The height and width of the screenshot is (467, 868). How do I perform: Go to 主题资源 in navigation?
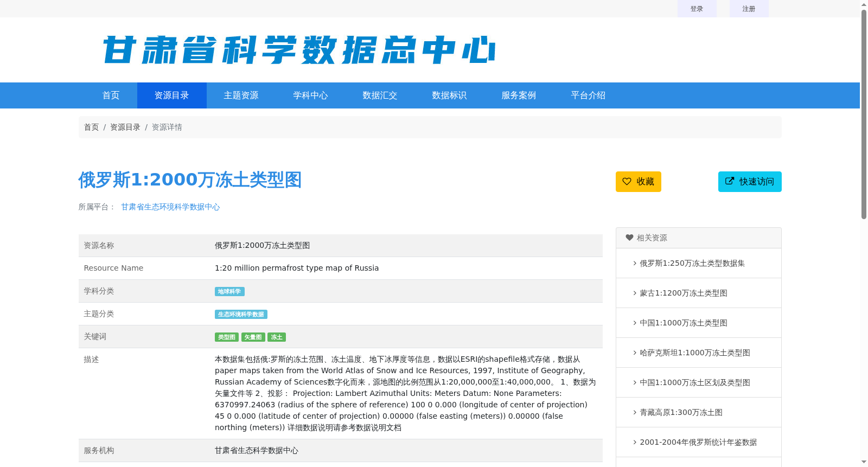[241, 95]
